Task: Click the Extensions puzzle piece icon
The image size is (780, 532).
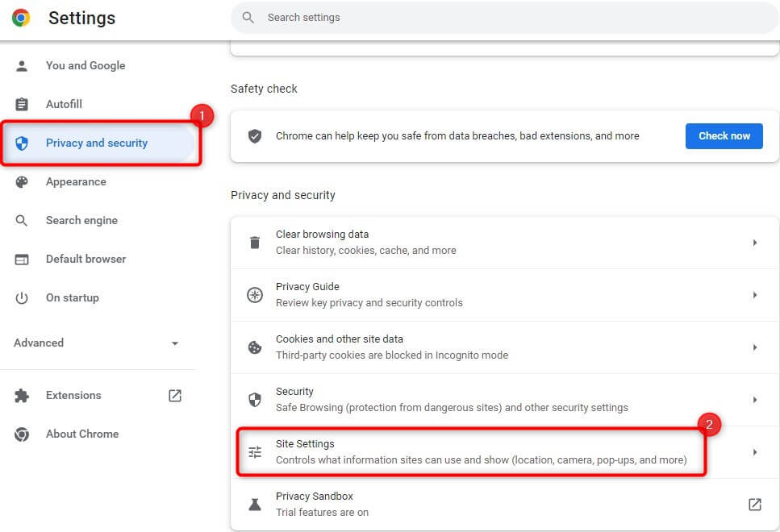Action: tap(22, 396)
